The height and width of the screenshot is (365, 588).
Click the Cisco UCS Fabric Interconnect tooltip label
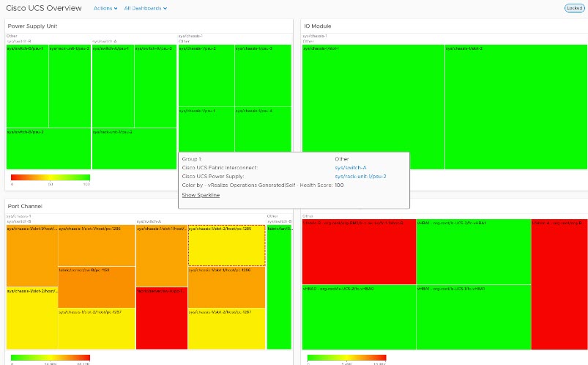pyautogui.click(x=220, y=168)
